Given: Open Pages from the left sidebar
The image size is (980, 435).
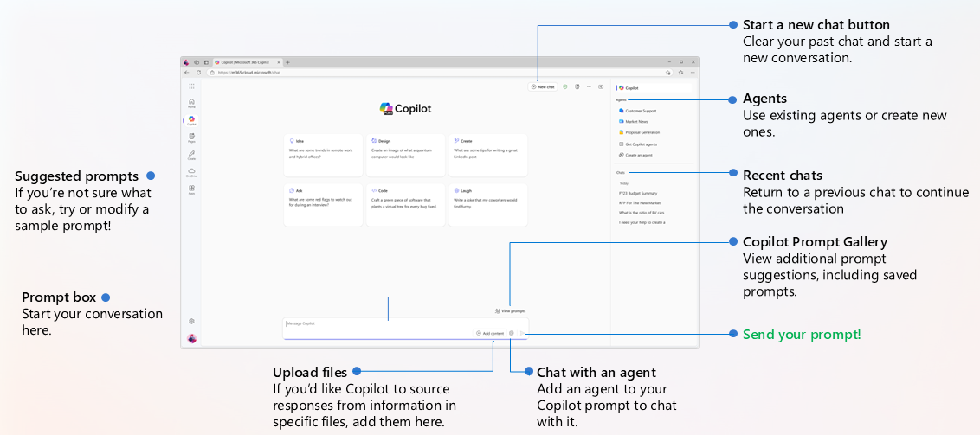Looking at the screenshot, I should [191, 137].
